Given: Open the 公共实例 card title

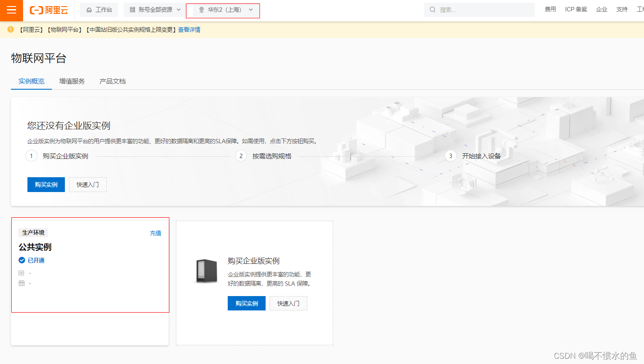Looking at the screenshot, I should (x=35, y=247).
